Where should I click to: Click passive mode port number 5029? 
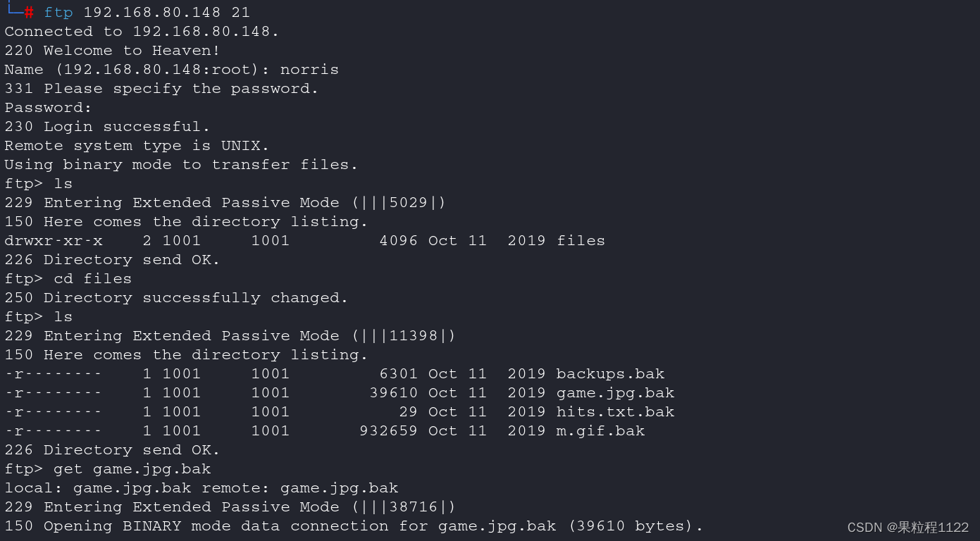point(409,203)
